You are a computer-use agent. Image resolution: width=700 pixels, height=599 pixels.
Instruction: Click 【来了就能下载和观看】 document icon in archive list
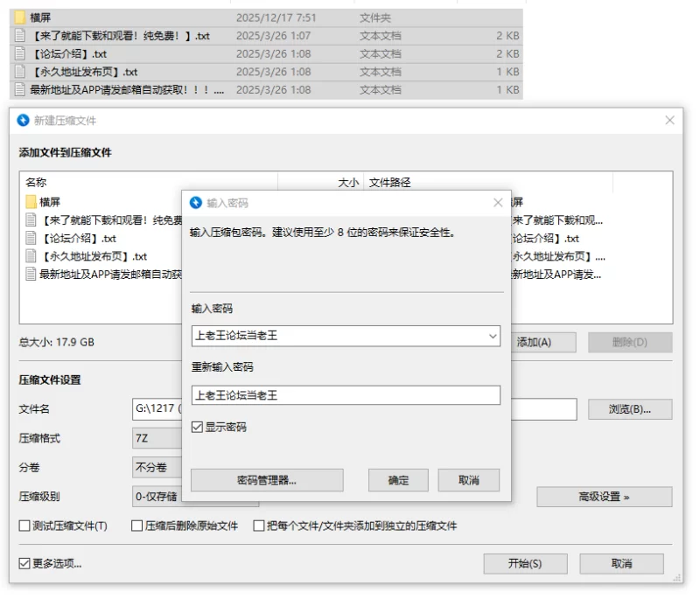coord(31,219)
